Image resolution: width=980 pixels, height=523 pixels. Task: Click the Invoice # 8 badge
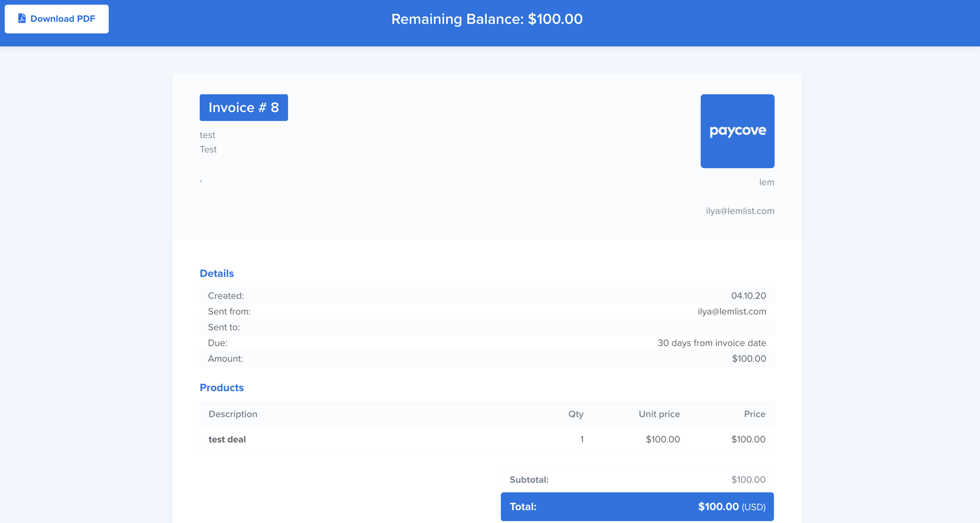[x=244, y=107]
